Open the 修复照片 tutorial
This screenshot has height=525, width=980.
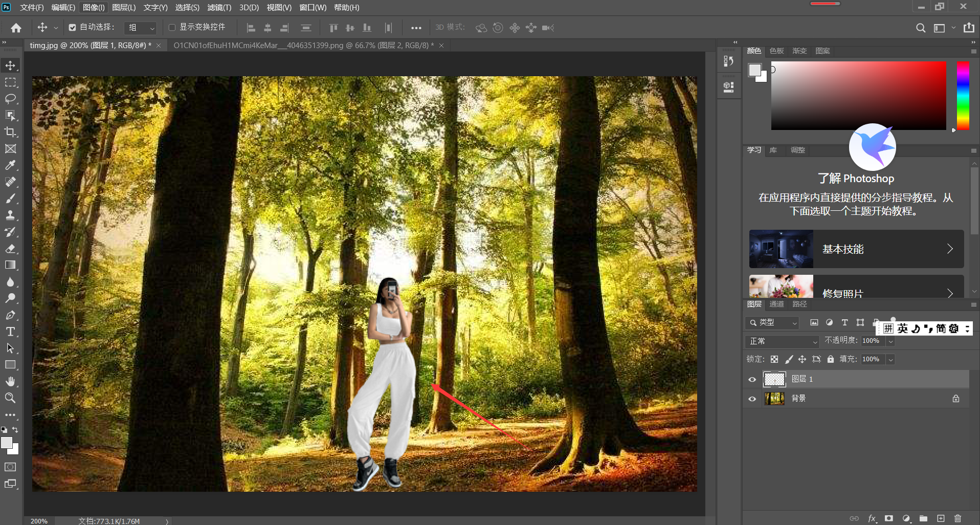coord(856,286)
